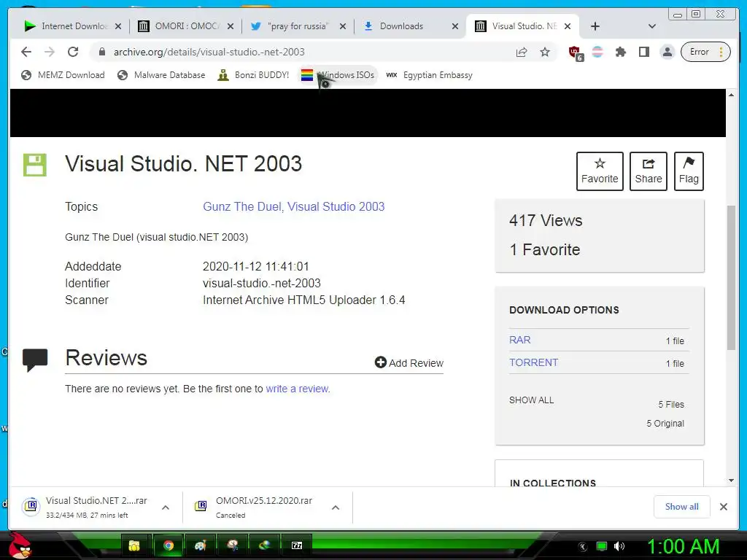Switch to the "pray for russia" Twitter tab

click(298, 26)
